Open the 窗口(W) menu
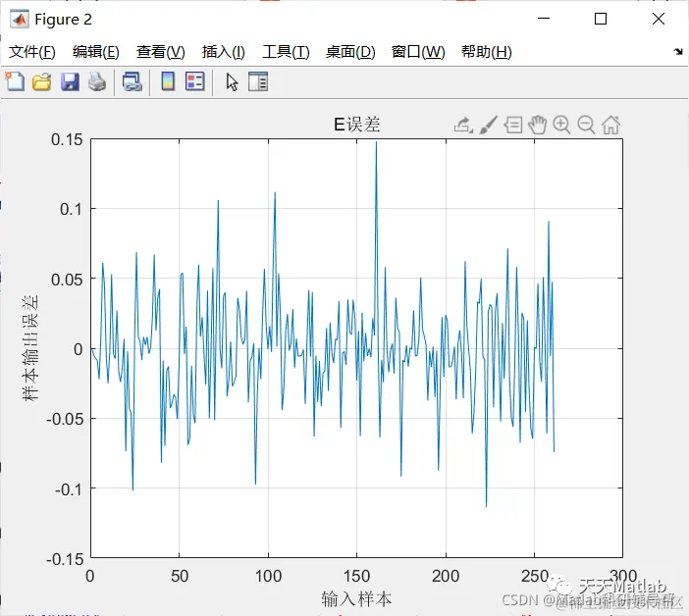The width and height of the screenshot is (689, 616). tap(418, 52)
